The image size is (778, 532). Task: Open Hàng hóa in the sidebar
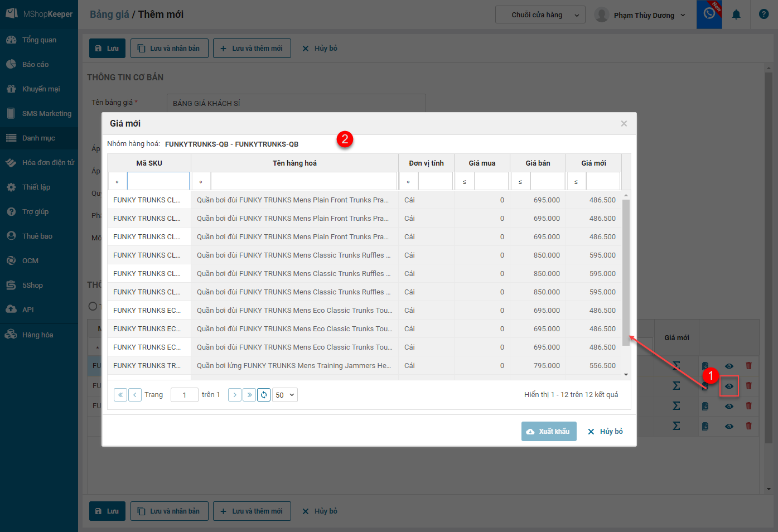click(39, 335)
